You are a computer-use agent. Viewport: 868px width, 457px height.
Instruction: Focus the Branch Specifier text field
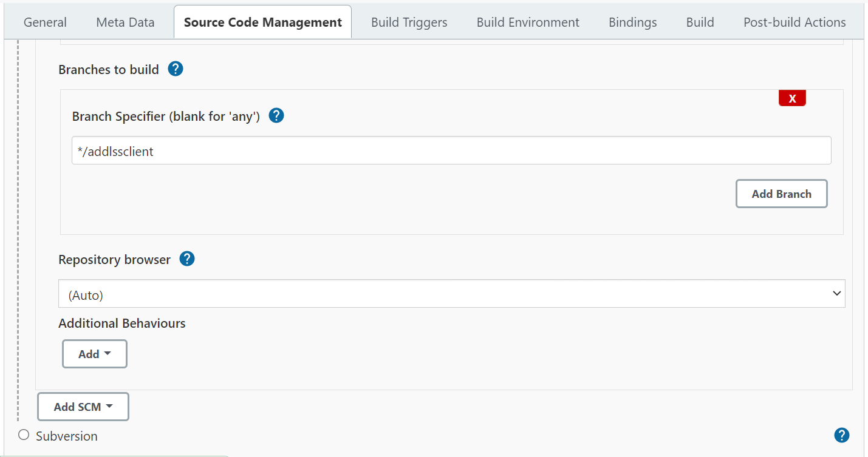(451, 151)
